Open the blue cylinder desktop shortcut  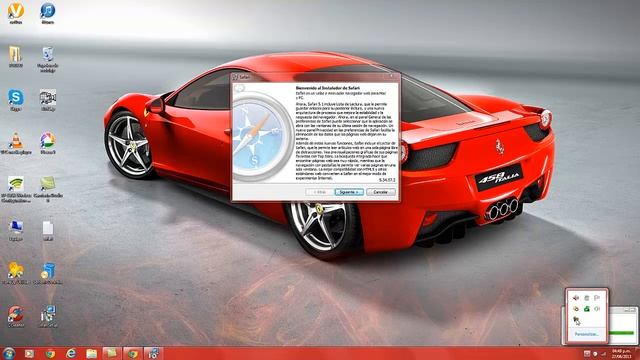[x=48, y=273]
